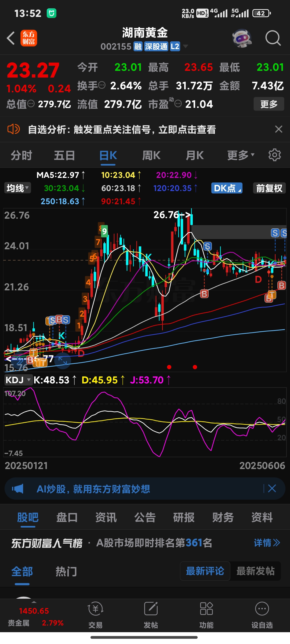
Task: Select the 股吧 section tab
Action: pos(28,517)
